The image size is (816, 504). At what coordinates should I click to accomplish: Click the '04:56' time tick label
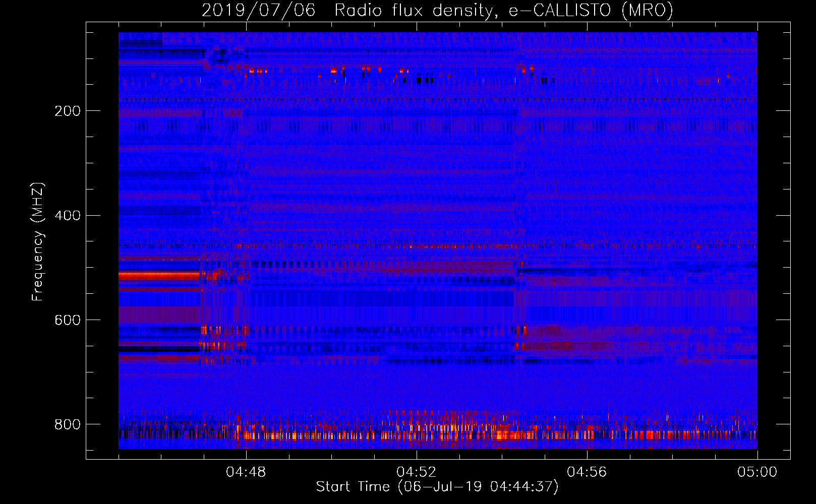(587, 472)
